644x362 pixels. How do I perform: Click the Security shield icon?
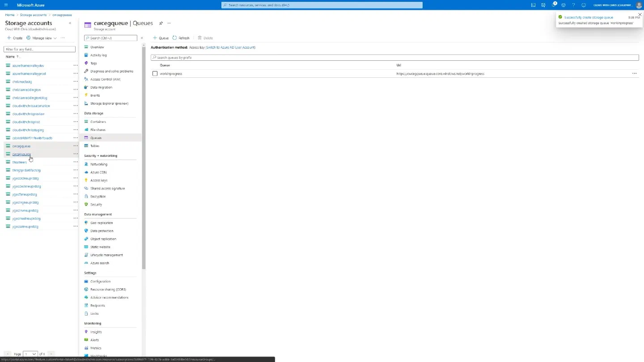pyautogui.click(x=86, y=204)
